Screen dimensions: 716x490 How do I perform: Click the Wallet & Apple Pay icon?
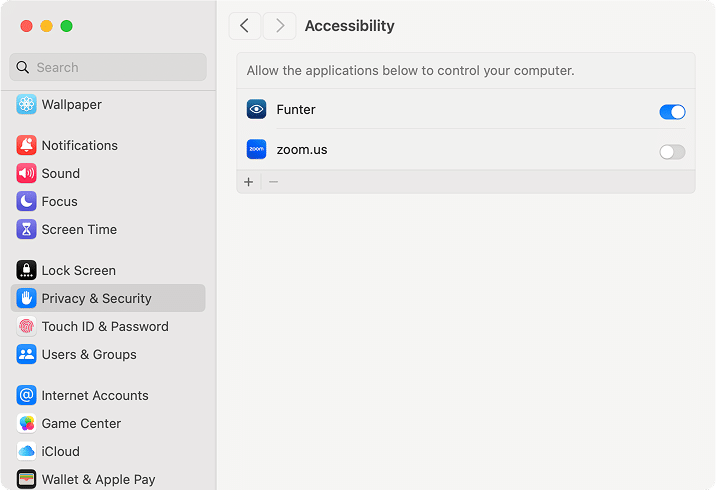(x=26, y=479)
